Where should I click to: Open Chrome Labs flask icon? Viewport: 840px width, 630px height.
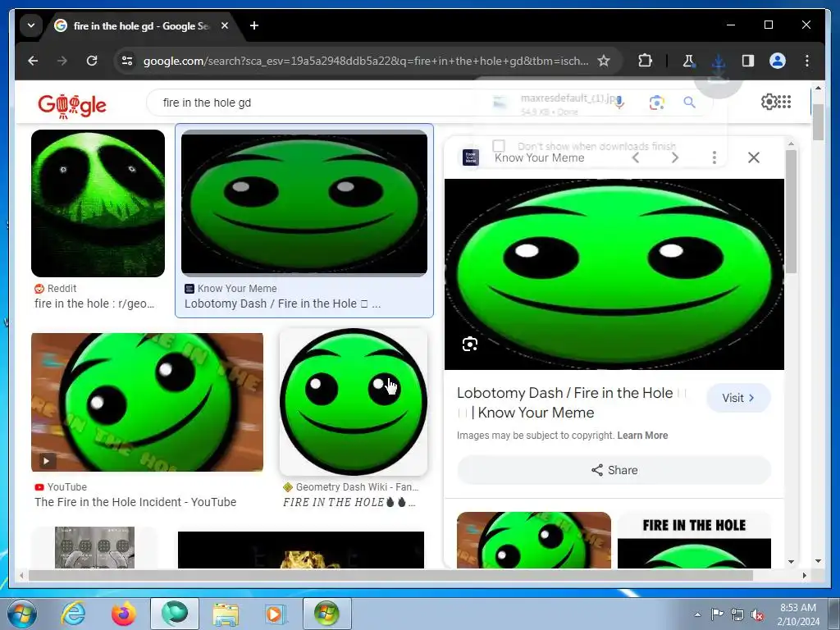[x=688, y=61]
